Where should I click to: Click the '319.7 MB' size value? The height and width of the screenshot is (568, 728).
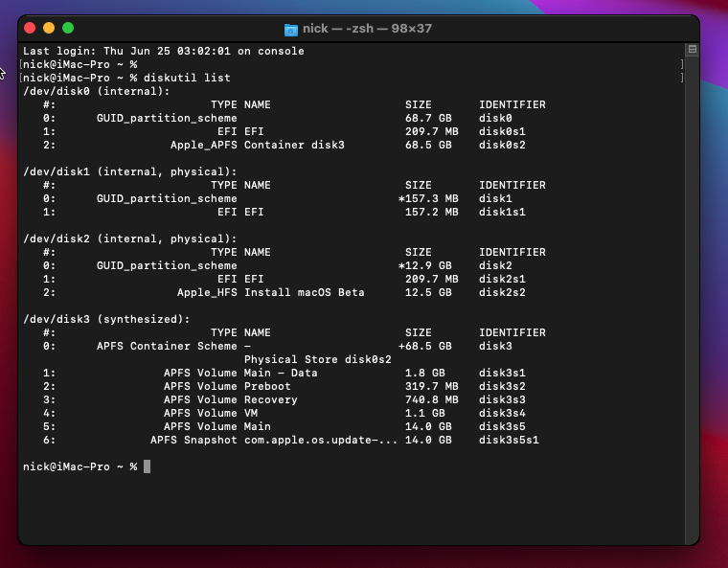pos(432,386)
